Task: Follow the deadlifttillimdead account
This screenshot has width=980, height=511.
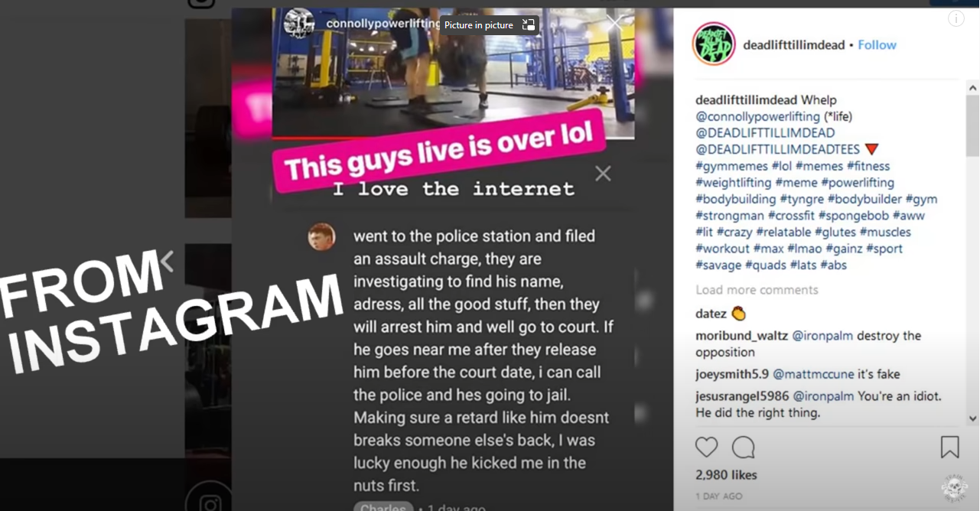Action: point(877,45)
